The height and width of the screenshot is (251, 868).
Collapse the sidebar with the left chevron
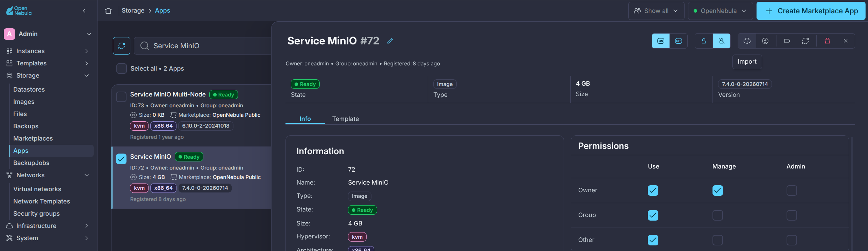[84, 11]
